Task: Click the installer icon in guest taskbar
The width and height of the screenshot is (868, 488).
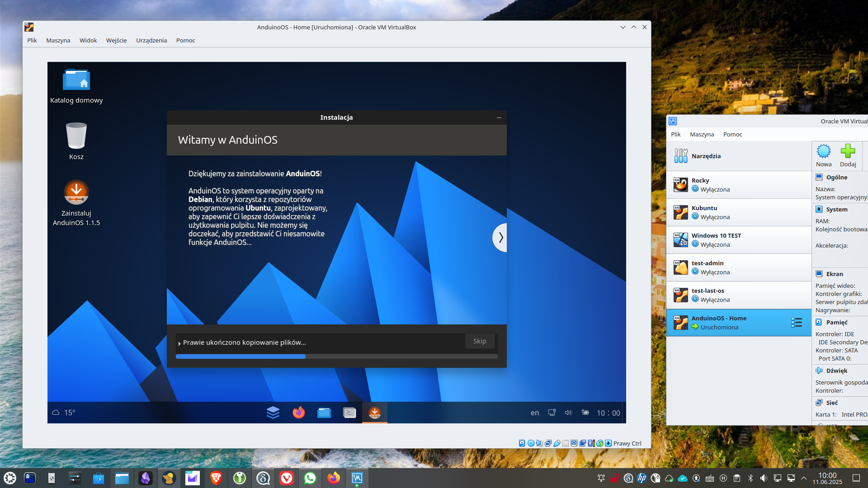Action: click(x=375, y=413)
